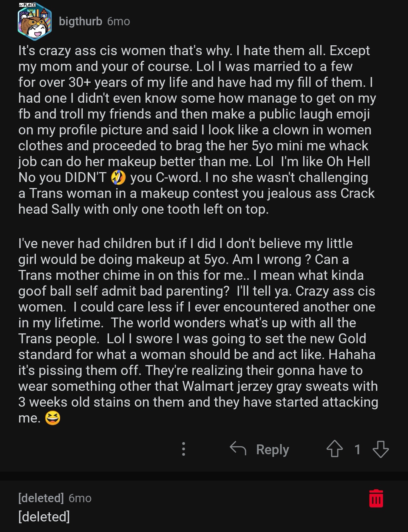Upvote bigthurb's comment
Viewport: 408px width, 532px height.
click(334, 449)
